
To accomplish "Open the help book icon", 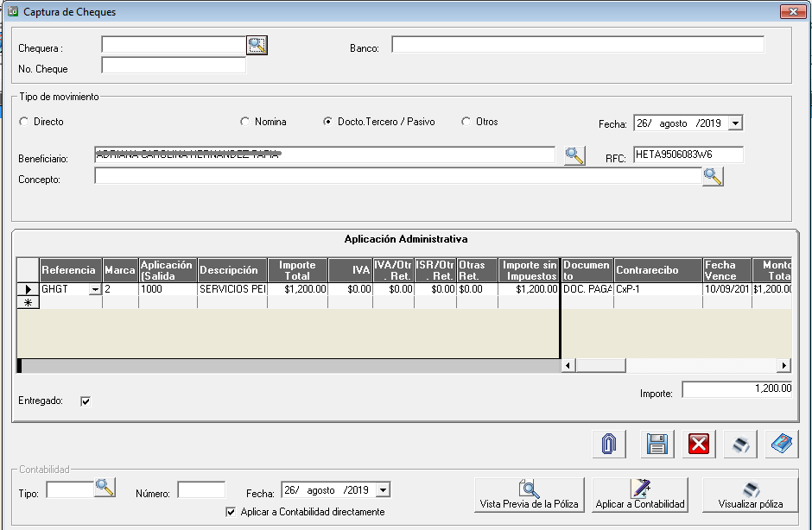I will (782, 445).
